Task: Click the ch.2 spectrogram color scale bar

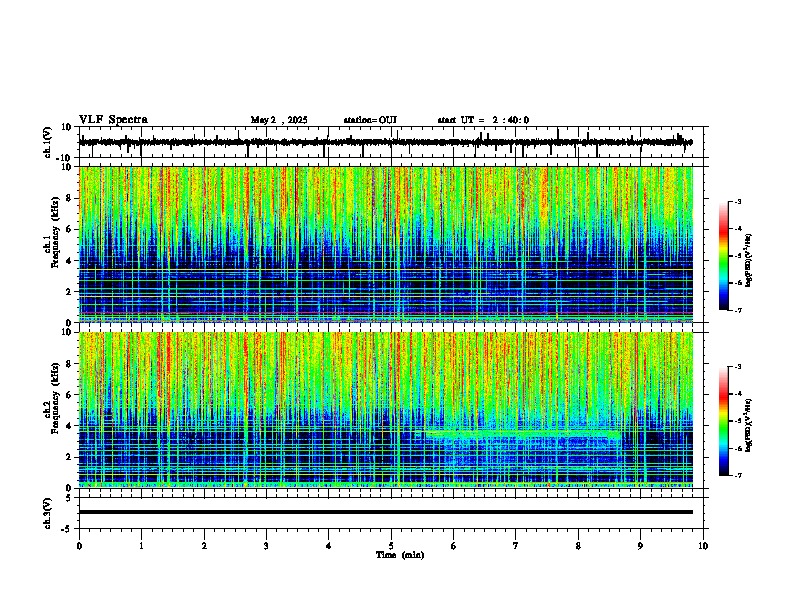Action: tap(724, 421)
